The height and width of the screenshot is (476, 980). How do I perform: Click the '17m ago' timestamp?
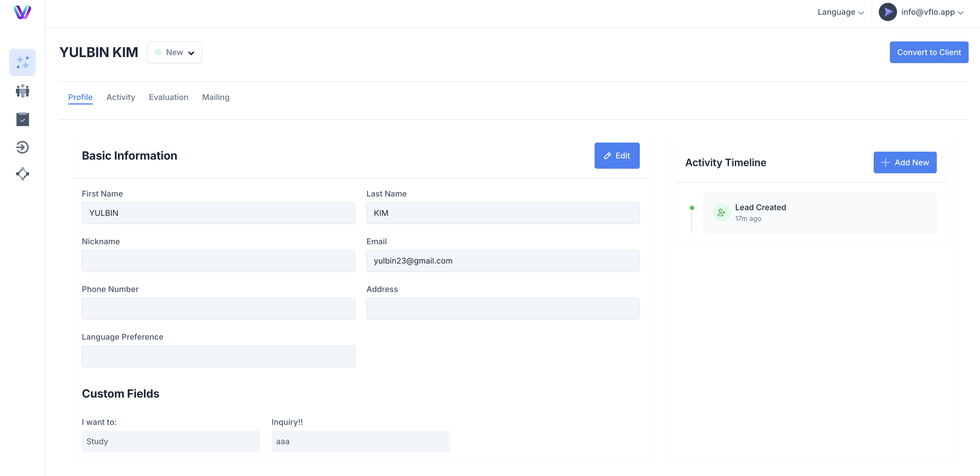(748, 219)
